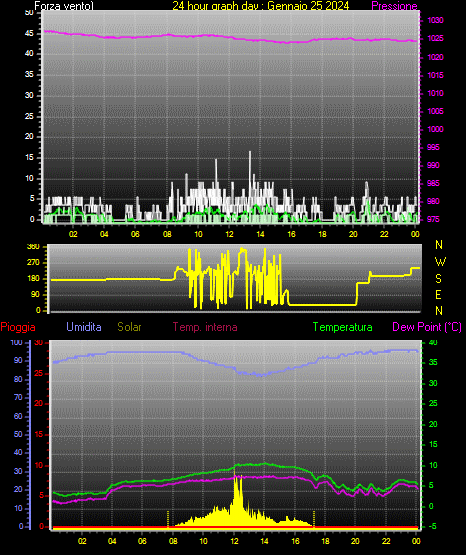
Task: Click the '1025' pressure axis value
Action: point(435,38)
